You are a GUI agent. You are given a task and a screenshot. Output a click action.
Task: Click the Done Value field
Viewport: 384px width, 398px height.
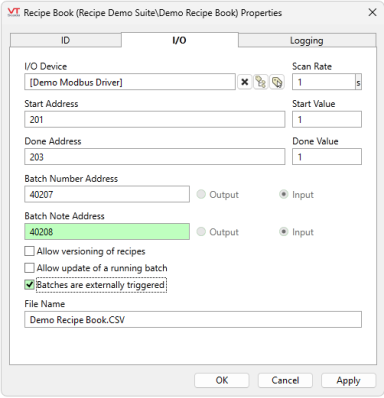(327, 157)
